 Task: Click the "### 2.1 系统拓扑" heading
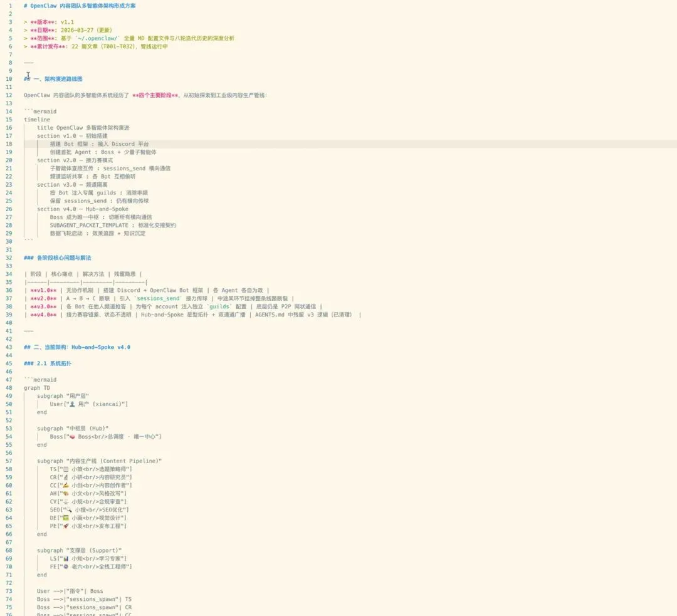pos(48,363)
